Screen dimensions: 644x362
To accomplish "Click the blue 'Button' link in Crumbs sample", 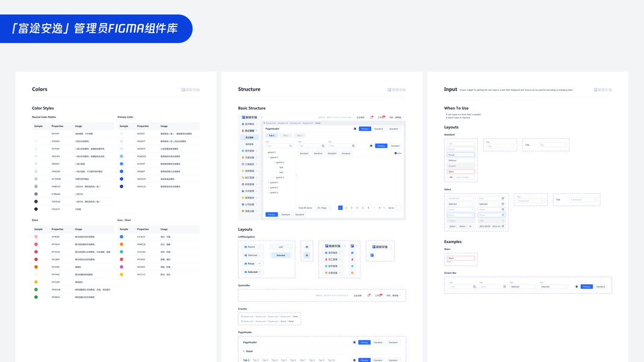I will coord(284,322).
